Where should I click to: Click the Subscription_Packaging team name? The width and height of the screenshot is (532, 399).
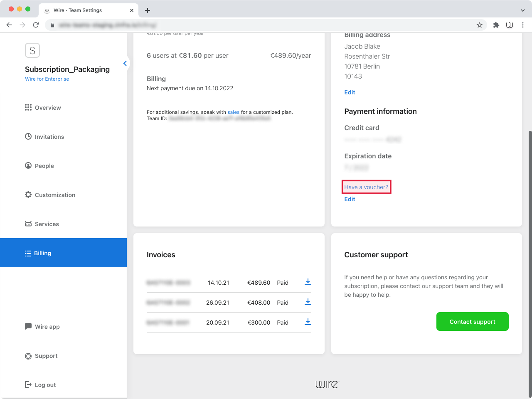pos(67,69)
